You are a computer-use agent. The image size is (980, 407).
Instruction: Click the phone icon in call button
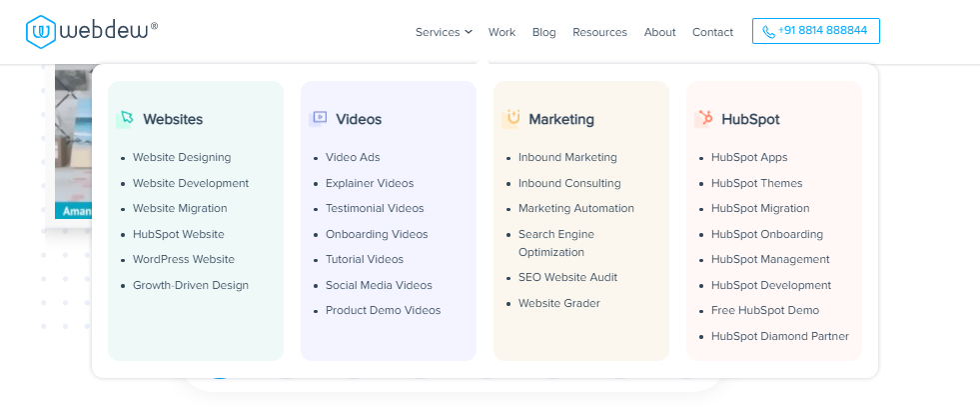[768, 32]
